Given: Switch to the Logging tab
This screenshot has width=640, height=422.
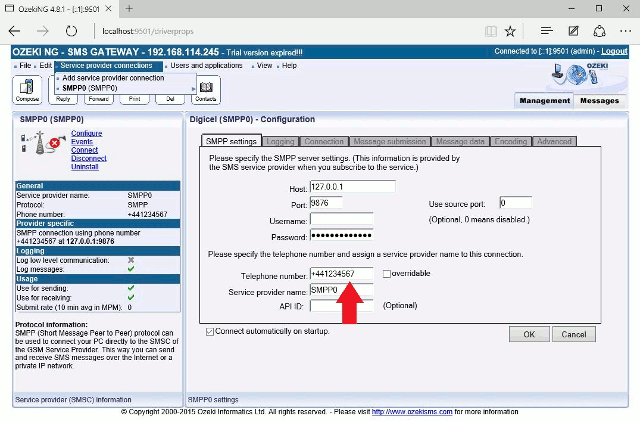Looking at the screenshot, I should [280, 142].
